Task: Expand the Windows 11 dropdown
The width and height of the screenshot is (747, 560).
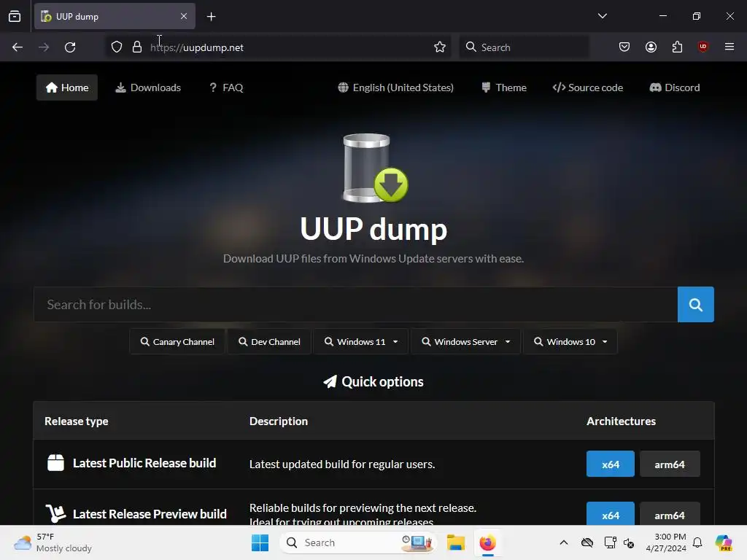Action: click(360, 342)
